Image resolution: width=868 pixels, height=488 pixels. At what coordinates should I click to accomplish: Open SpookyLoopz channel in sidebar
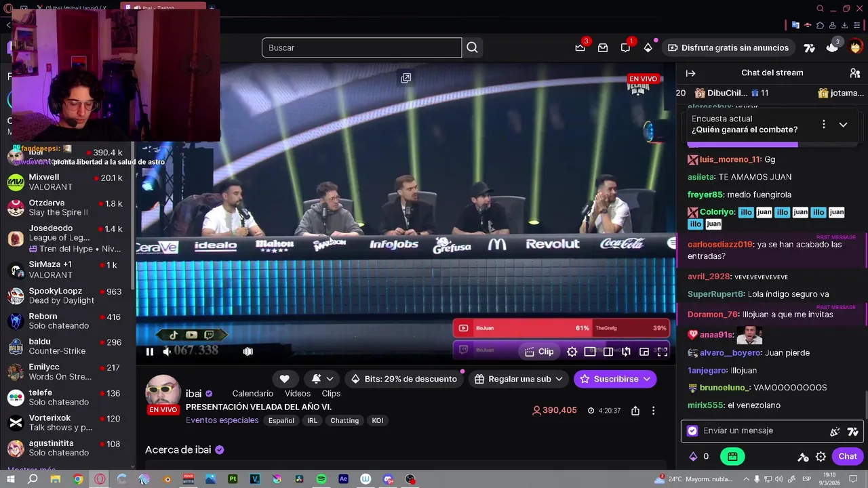click(66, 296)
